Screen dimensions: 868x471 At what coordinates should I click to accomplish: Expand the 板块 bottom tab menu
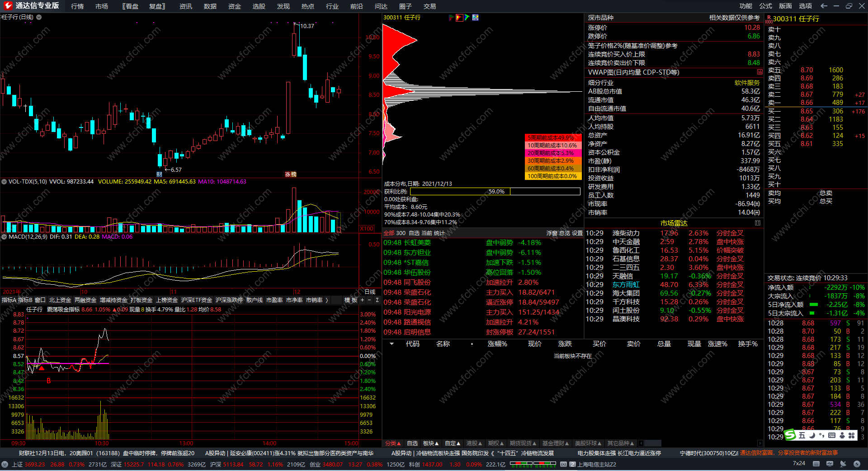431,443
